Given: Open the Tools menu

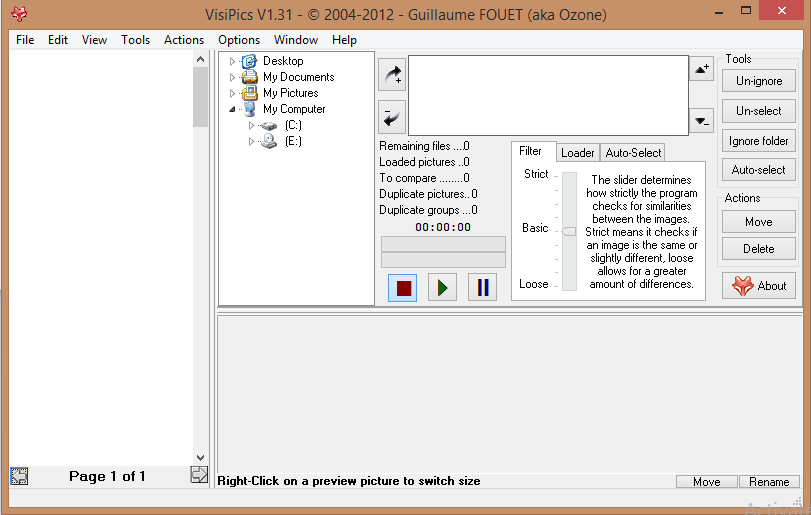Looking at the screenshot, I should pos(135,40).
